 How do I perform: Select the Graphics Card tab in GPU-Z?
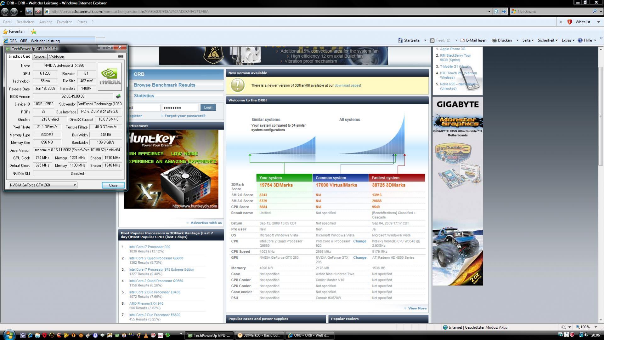click(19, 56)
